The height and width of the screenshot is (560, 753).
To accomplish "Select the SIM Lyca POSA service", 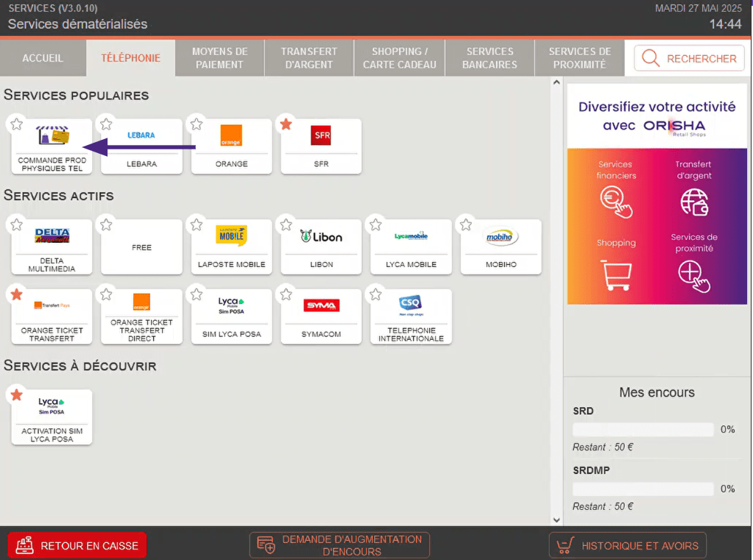I will tap(231, 316).
